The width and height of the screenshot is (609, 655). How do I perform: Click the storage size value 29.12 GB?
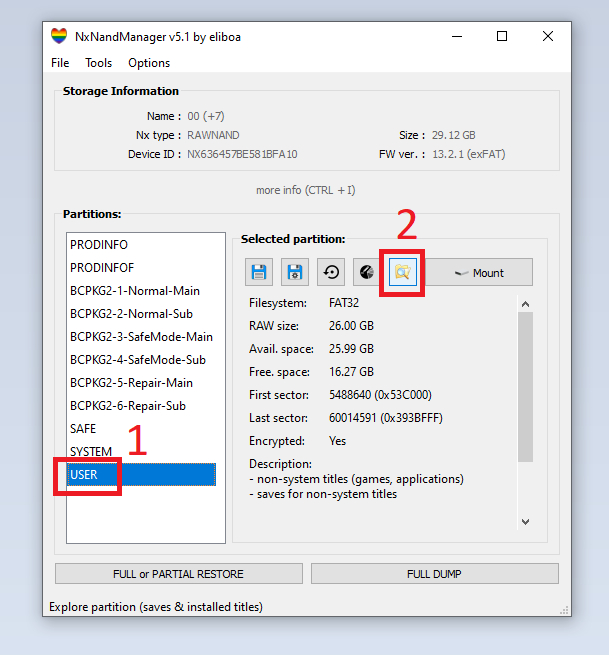click(454, 135)
